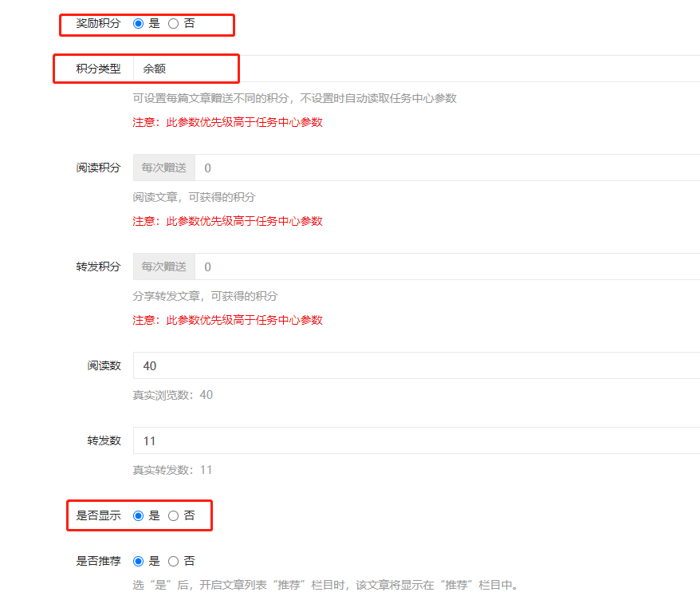Image resolution: width=700 pixels, height=600 pixels.
Task: Click the red 注意 note under 积分类型
Action: [228, 122]
